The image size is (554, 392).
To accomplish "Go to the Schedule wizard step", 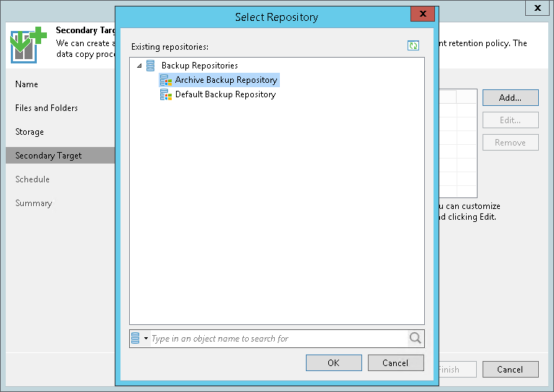I will 32,179.
